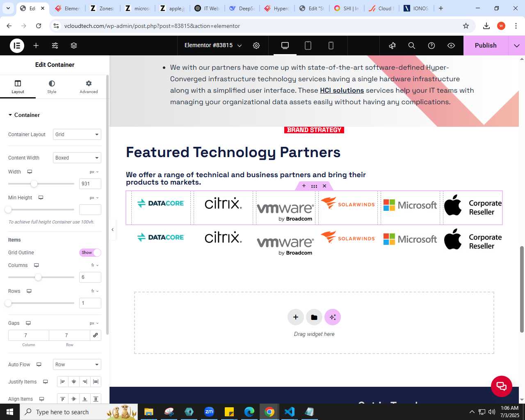Align items to center
The width and height of the screenshot is (525, 420).
coord(74,399)
